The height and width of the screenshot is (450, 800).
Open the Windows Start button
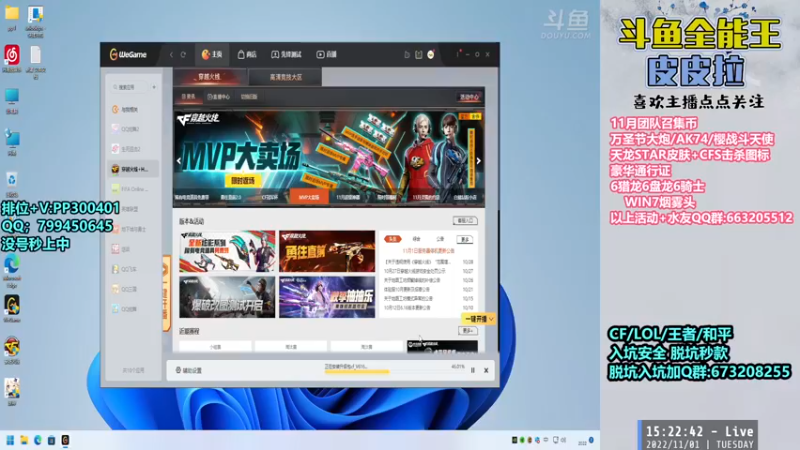pyautogui.click(x=10, y=440)
